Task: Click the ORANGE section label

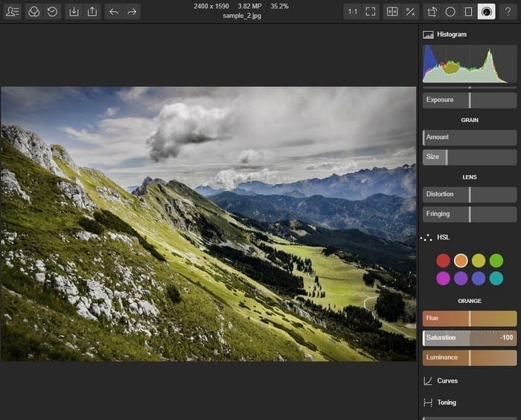Action: pyautogui.click(x=470, y=301)
